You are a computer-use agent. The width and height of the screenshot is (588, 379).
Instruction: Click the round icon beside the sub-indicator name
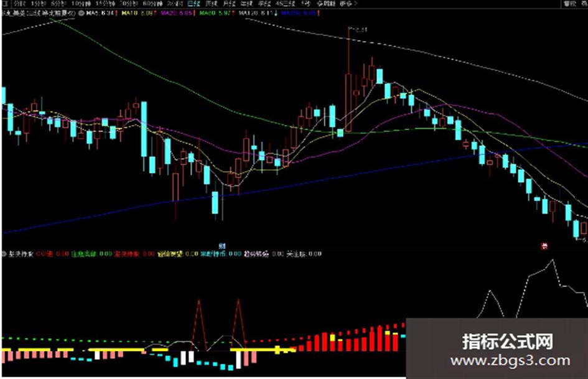pos(4,254)
